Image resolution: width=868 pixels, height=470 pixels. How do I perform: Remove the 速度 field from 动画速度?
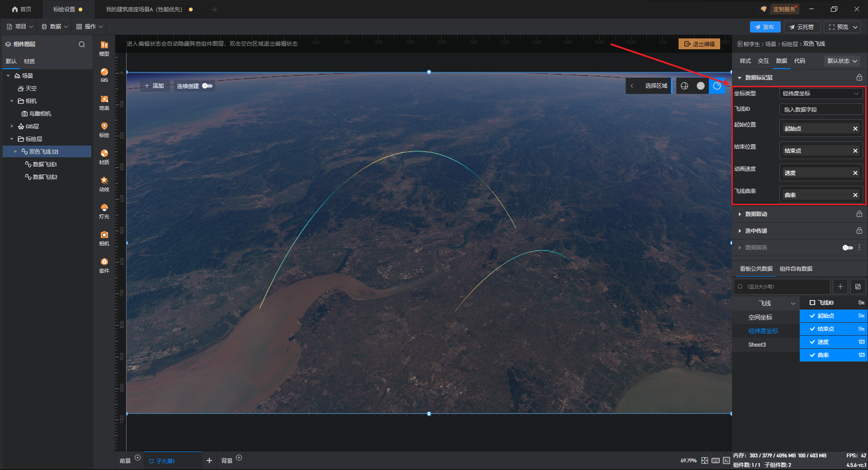tap(855, 173)
